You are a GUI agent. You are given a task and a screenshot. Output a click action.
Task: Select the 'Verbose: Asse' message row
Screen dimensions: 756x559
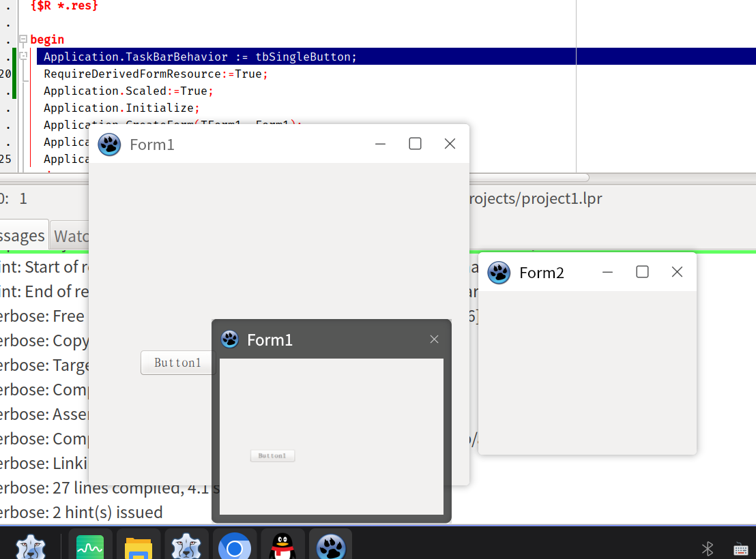point(44,414)
